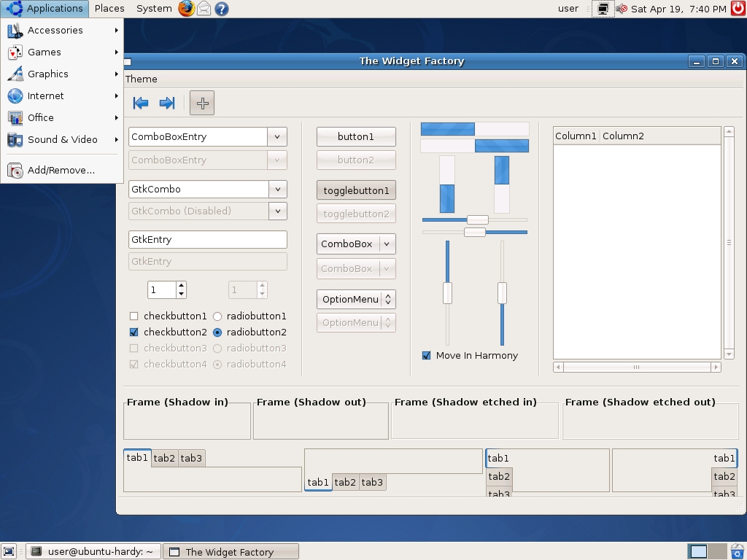Click the show desktop icon
The width and height of the screenshot is (747, 560).
click(9, 551)
